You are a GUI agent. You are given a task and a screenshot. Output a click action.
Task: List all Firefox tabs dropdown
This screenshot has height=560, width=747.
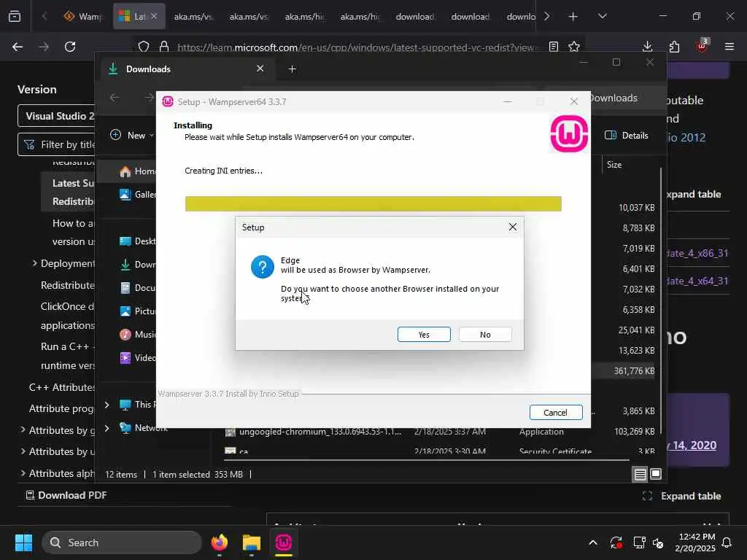tap(602, 16)
